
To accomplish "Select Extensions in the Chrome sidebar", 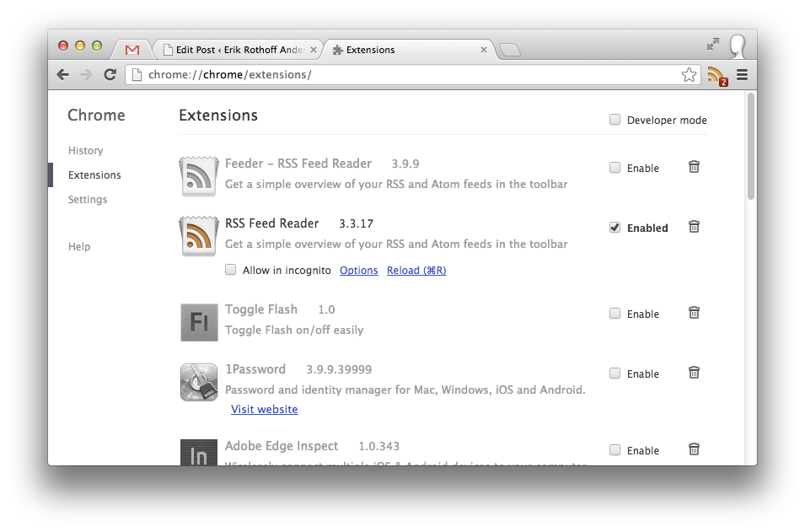I will (94, 175).
